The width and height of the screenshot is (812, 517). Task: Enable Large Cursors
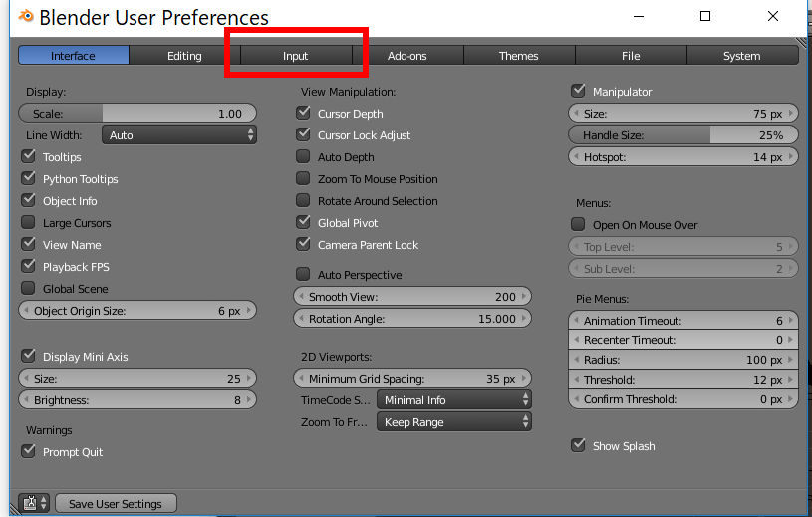pyautogui.click(x=28, y=222)
